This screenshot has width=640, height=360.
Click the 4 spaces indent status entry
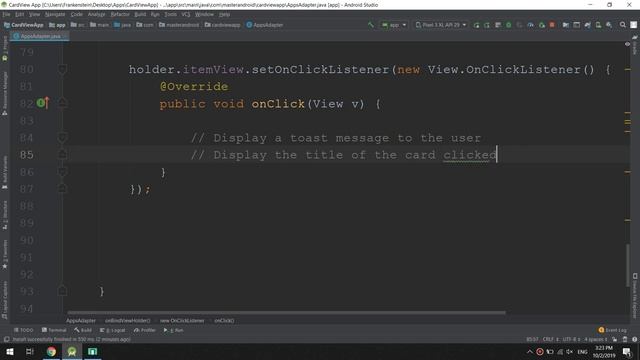click(596, 340)
